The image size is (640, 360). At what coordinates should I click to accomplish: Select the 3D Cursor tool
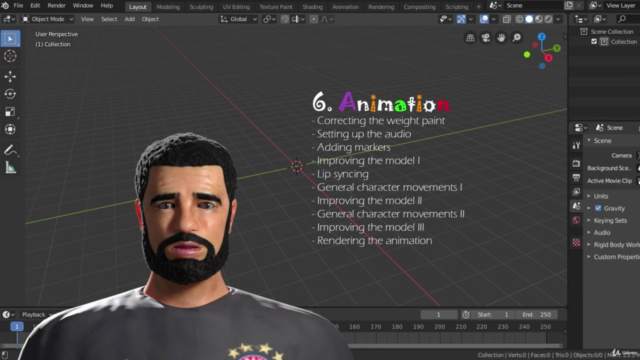(x=10, y=56)
